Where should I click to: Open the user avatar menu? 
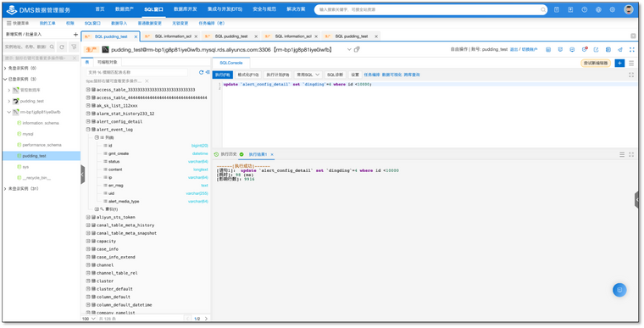tap(629, 9)
